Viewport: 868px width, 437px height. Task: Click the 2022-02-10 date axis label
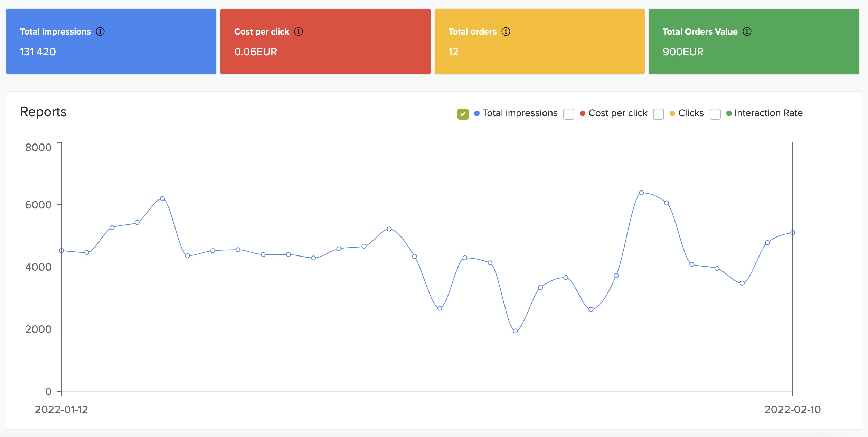(x=792, y=409)
